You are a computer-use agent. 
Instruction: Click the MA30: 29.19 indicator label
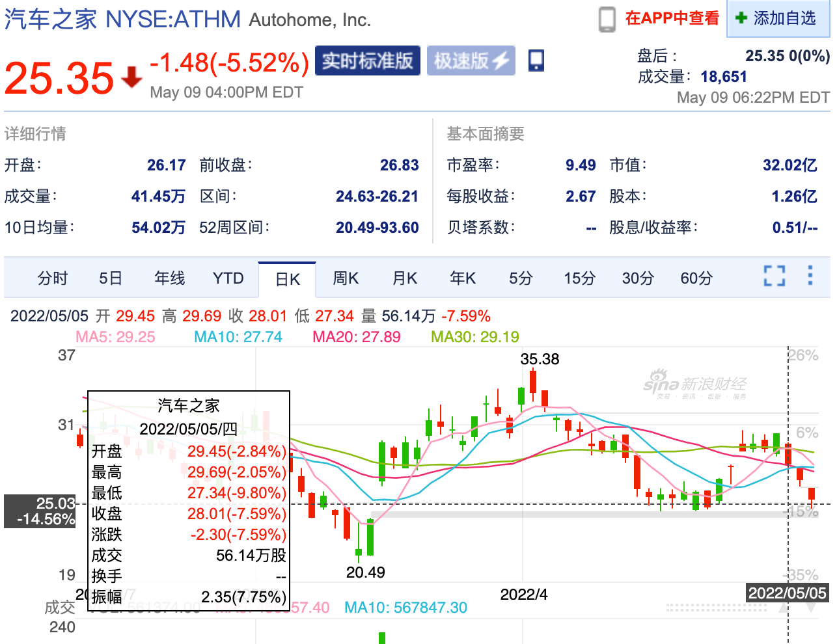[475, 337]
